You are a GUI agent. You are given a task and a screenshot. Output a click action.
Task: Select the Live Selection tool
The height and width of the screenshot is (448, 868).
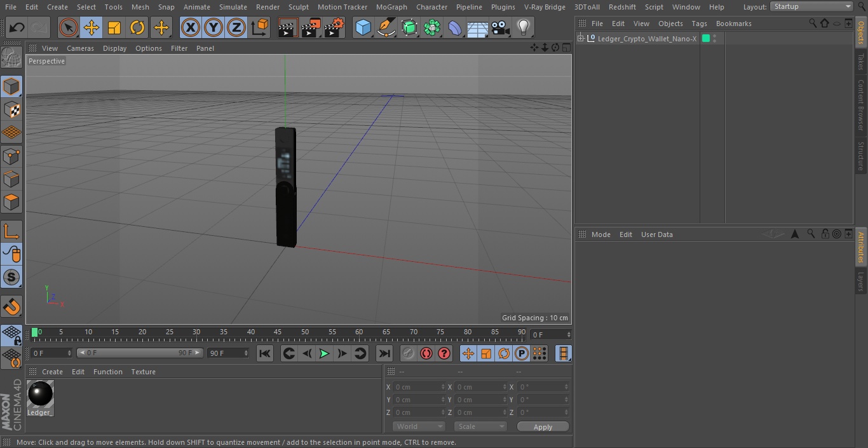point(69,27)
